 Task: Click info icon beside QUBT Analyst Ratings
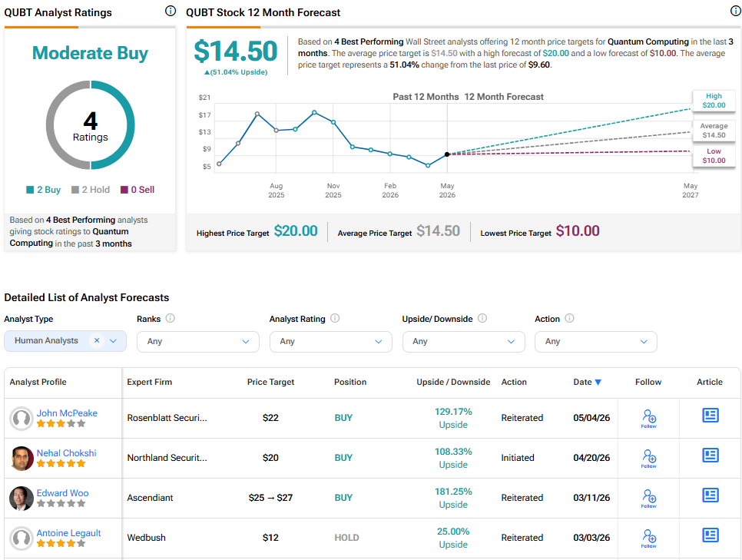click(171, 11)
